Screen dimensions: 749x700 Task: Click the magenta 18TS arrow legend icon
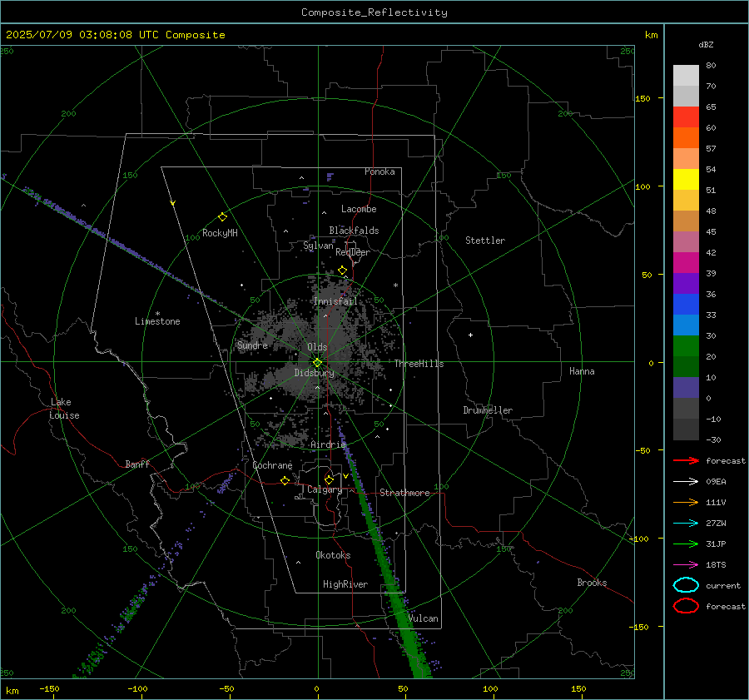(x=686, y=565)
